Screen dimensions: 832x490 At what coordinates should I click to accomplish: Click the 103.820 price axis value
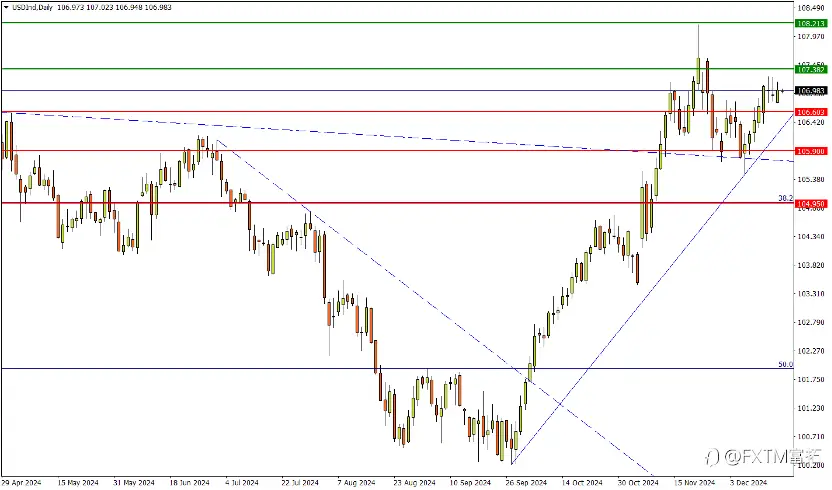pyautogui.click(x=811, y=265)
